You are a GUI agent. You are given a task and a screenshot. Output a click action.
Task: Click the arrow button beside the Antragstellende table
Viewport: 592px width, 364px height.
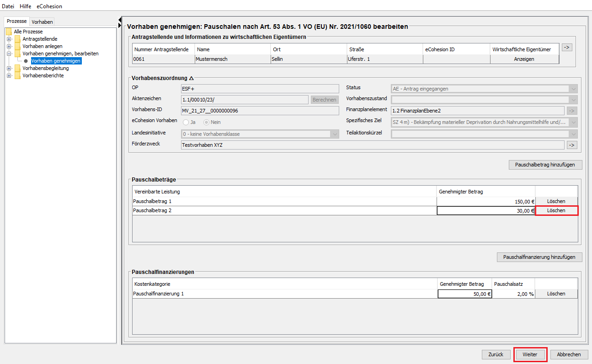click(567, 47)
